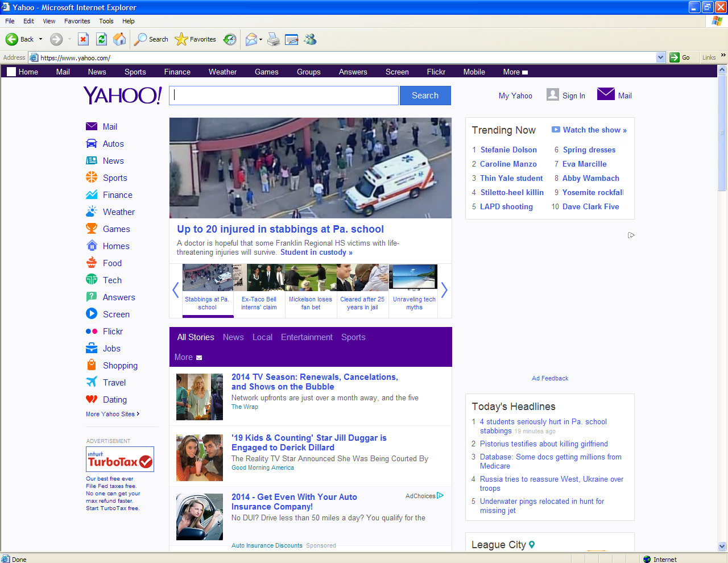Click the News icon in sidebar

point(92,160)
